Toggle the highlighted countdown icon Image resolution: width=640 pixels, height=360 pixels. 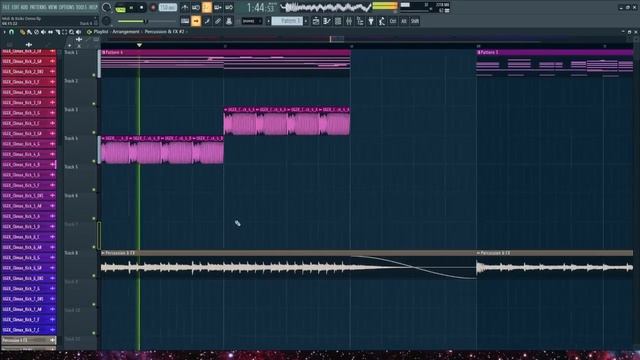pos(207,8)
